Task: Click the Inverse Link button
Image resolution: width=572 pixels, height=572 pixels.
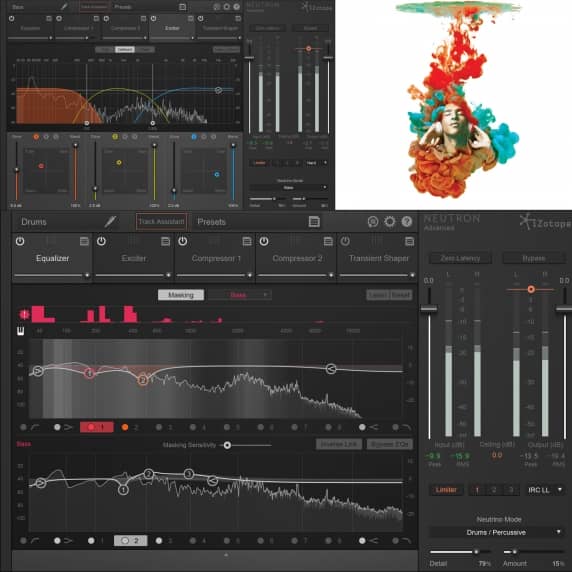Action: click(x=339, y=444)
